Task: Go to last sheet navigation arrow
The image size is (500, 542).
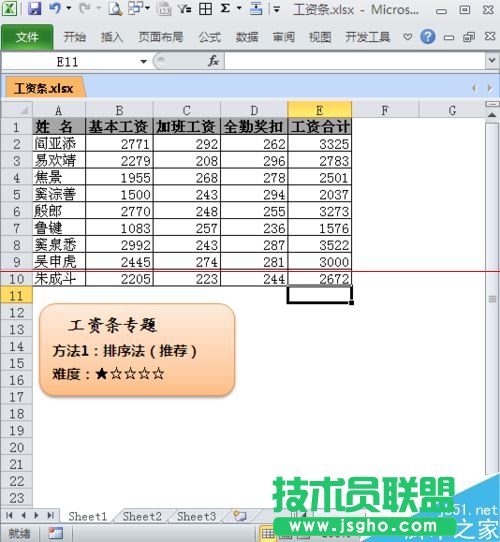Action: [x=50, y=516]
